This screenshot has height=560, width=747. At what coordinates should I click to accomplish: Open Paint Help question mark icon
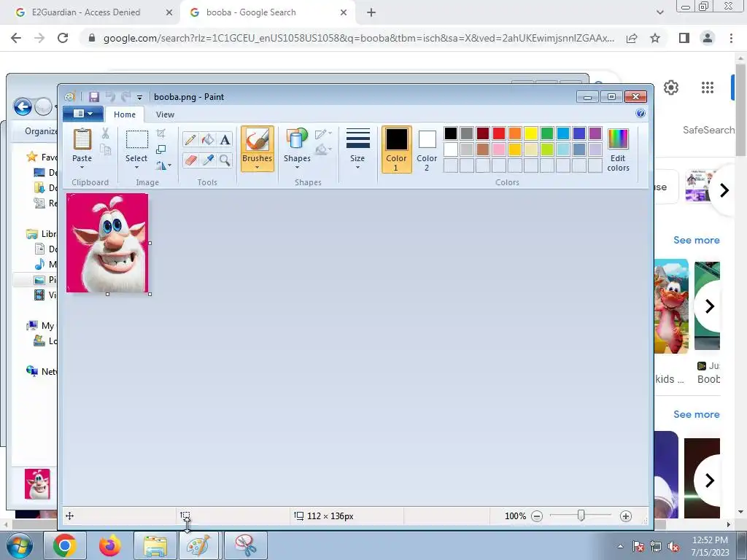[640, 113]
